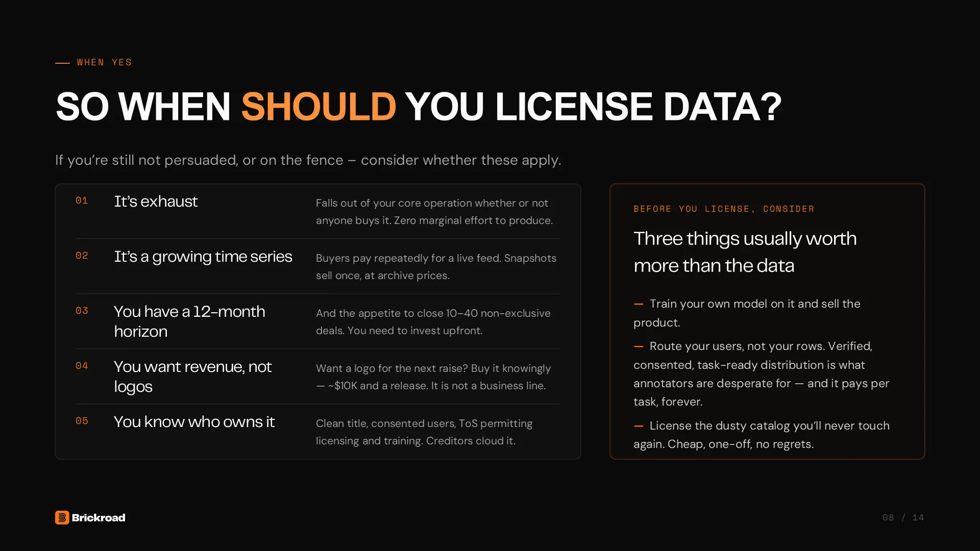Click the heading "You want revenue, not logos"
The height and width of the screenshot is (551, 980).
[192, 377]
